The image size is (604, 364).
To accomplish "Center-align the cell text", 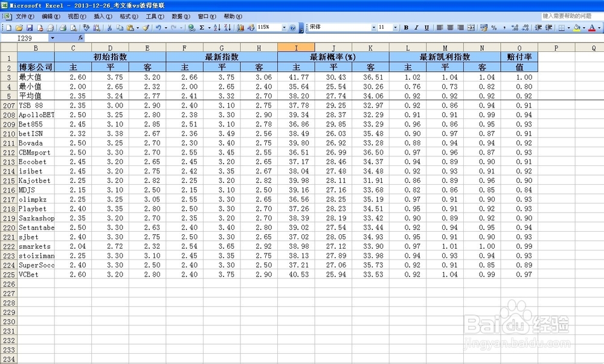I will click(450, 28).
